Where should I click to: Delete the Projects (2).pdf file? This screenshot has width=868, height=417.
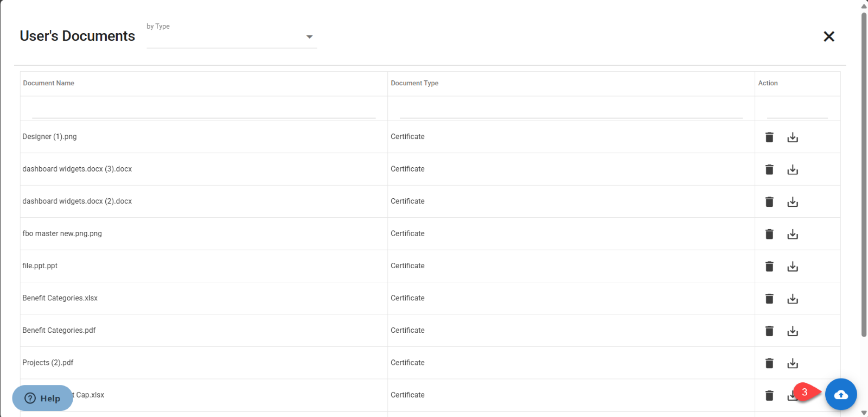tap(769, 363)
